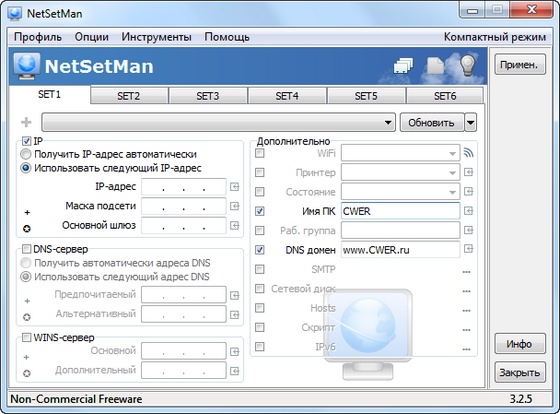Click the Примен. apply button
The image size is (560, 414).
(520, 65)
